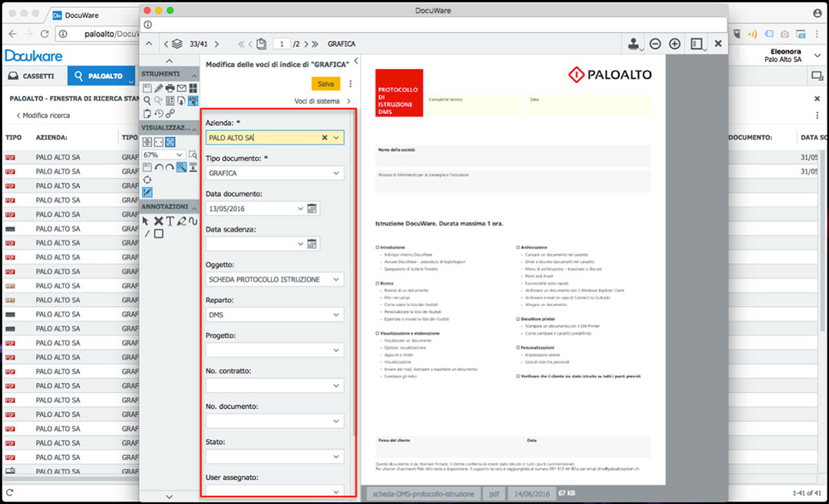Switch to the PALOALTO search tab
Image resolution: width=829 pixels, height=504 pixels.
coord(101,76)
